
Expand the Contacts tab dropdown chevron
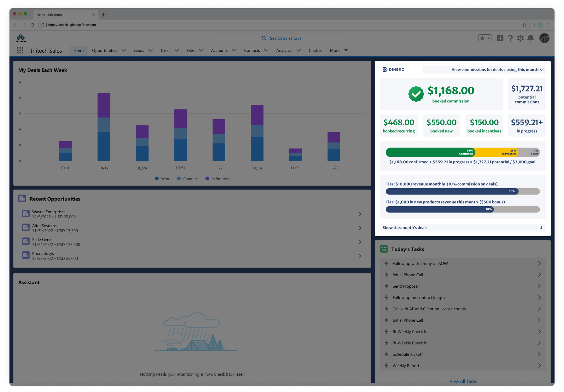click(x=266, y=50)
